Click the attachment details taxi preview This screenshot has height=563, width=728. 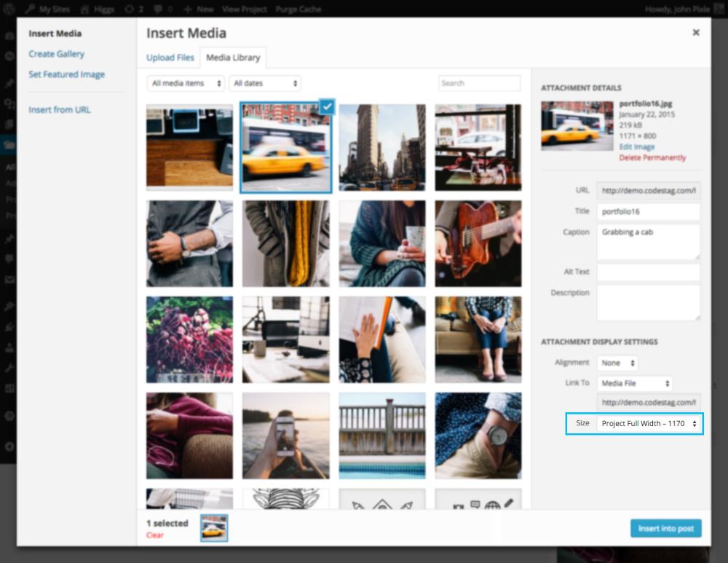point(577,125)
